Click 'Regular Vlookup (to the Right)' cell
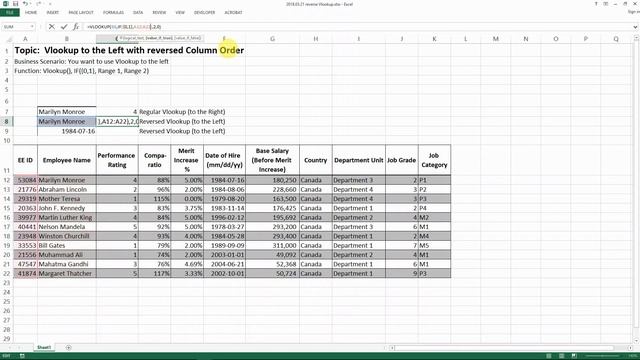640x360 pixels. [x=182, y=111]
